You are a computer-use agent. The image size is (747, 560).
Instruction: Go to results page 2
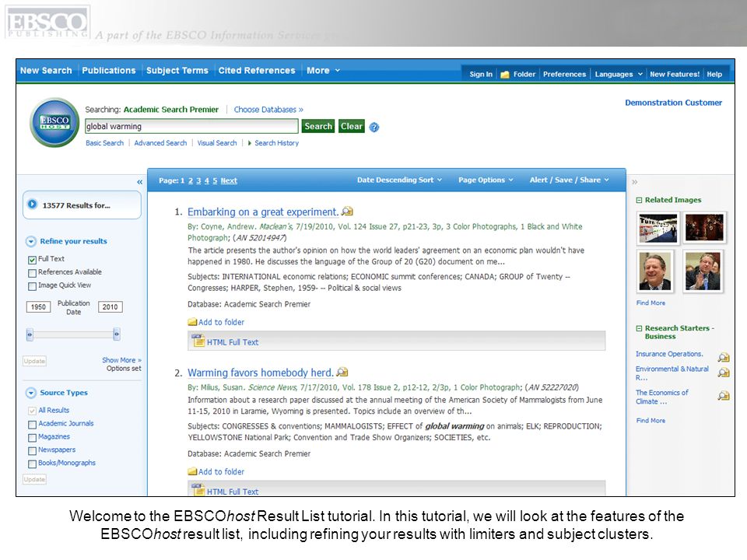pos(191,180)
